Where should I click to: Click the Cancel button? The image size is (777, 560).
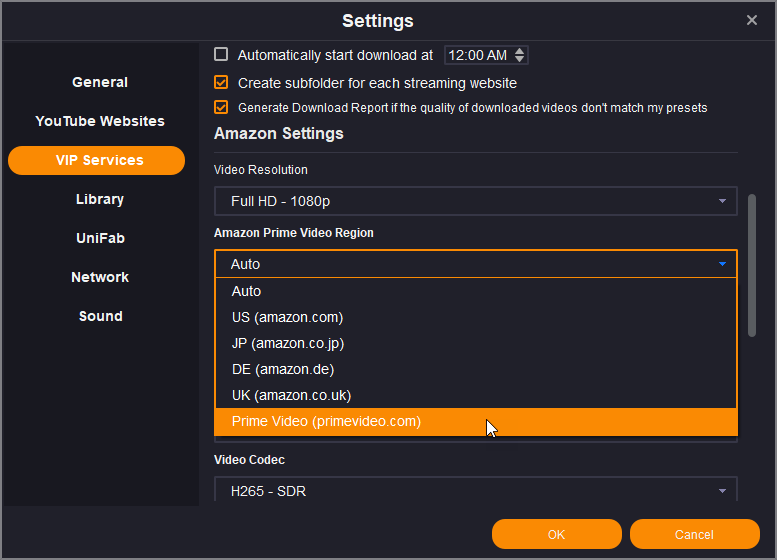(x=694, y=534)
